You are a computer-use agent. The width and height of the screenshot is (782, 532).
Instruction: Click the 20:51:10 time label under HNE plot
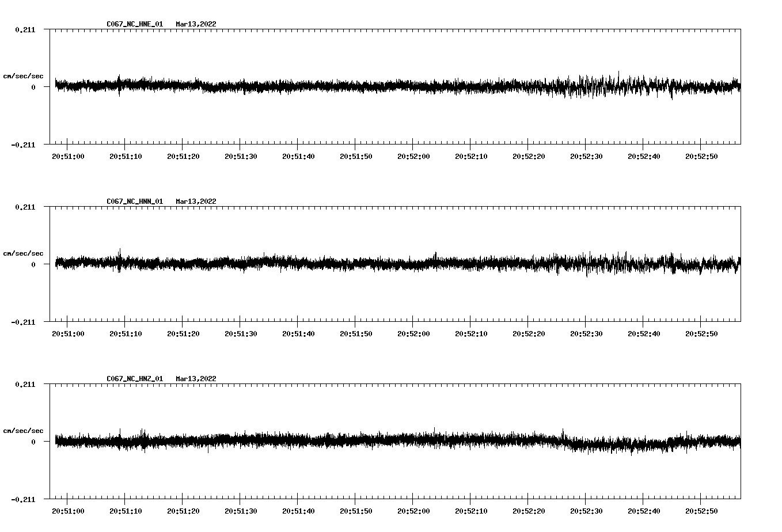pos(126,157)
